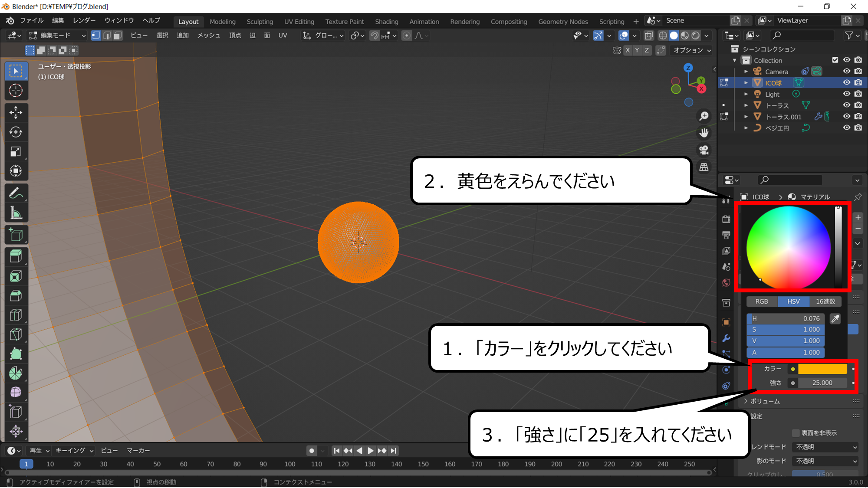Open the World properties tab
Image resolution: width=868 pixels, height=488 pixels.
pyautogui.click(x=726, y=283)
